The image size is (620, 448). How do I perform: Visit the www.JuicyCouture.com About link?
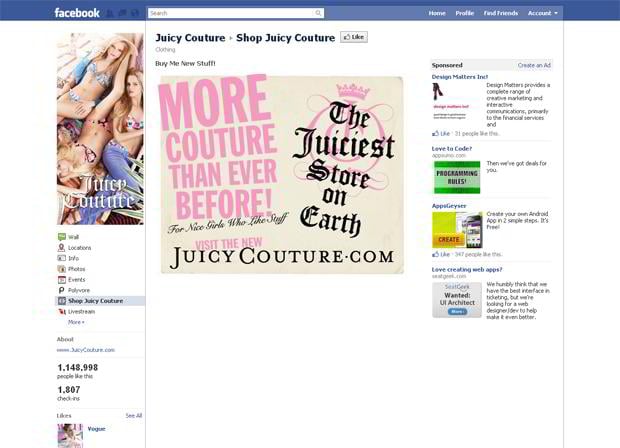(x=86, y=350)
